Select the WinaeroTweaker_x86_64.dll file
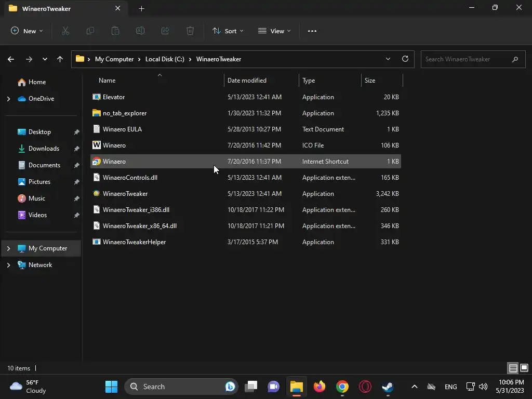The height and width of the screenshot is (399, 532). 246,225
